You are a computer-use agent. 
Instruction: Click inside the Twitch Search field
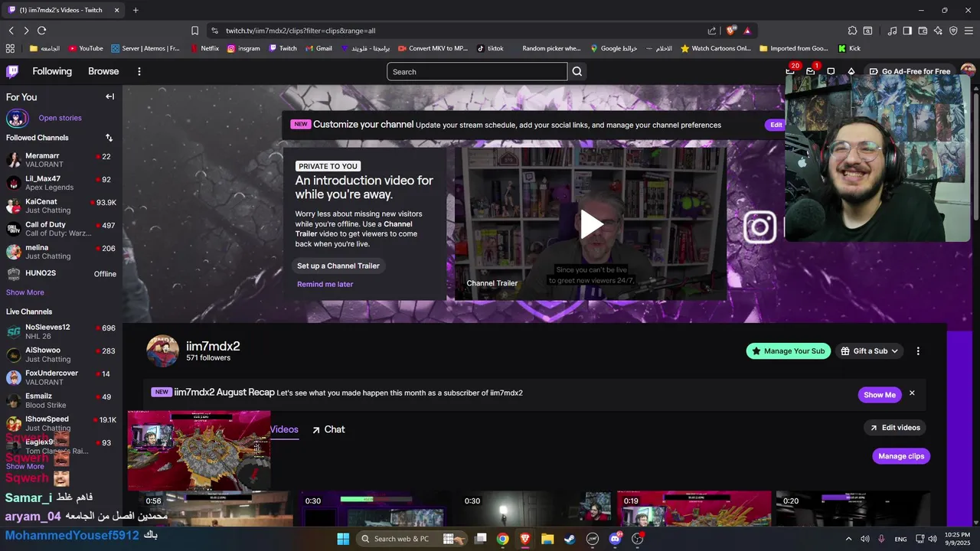coord(477,72)
